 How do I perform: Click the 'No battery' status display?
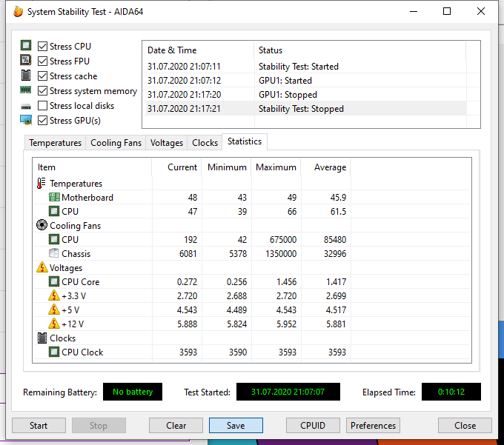click(x=133, y=392)
